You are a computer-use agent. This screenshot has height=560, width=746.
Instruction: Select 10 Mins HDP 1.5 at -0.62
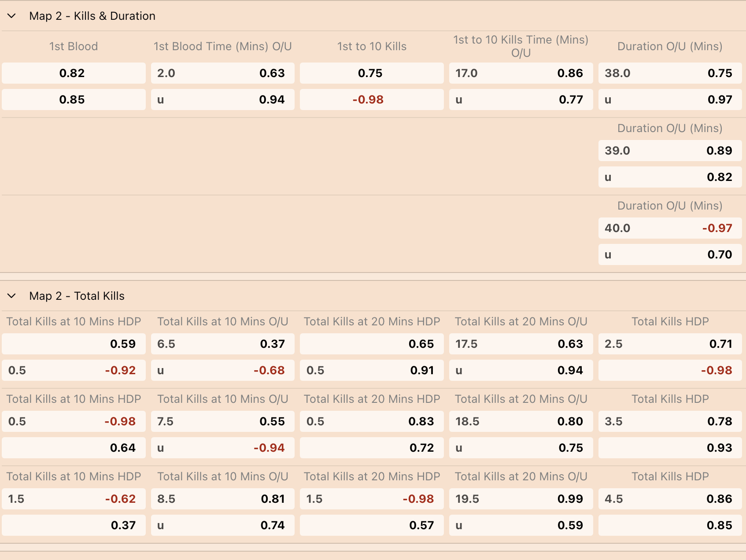click(x=74, y=499)
